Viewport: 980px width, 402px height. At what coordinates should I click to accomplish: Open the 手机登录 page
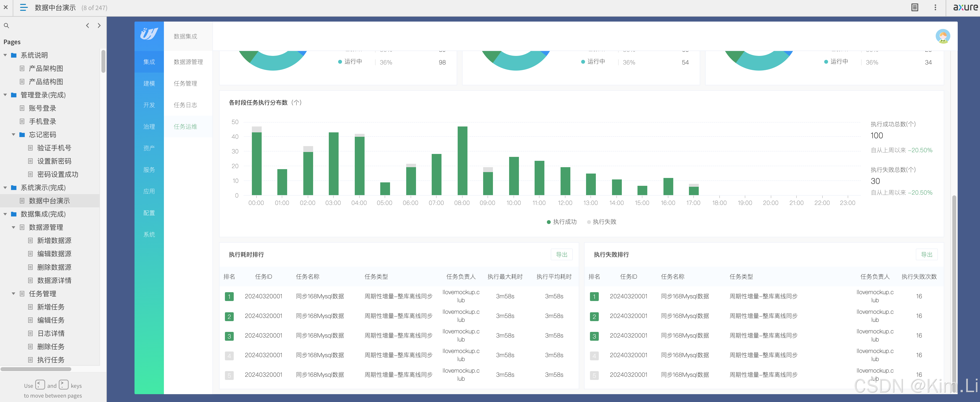(42, 121)
